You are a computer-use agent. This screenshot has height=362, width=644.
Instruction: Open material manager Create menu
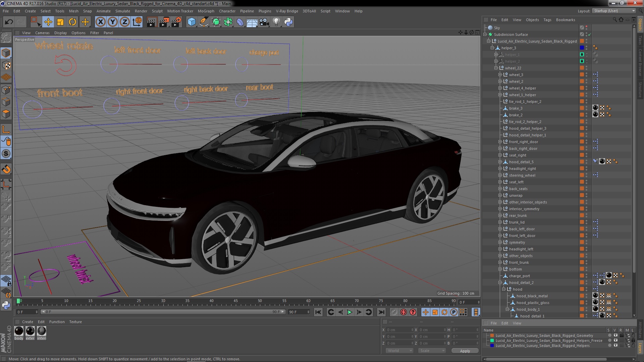tap(28, 322)
